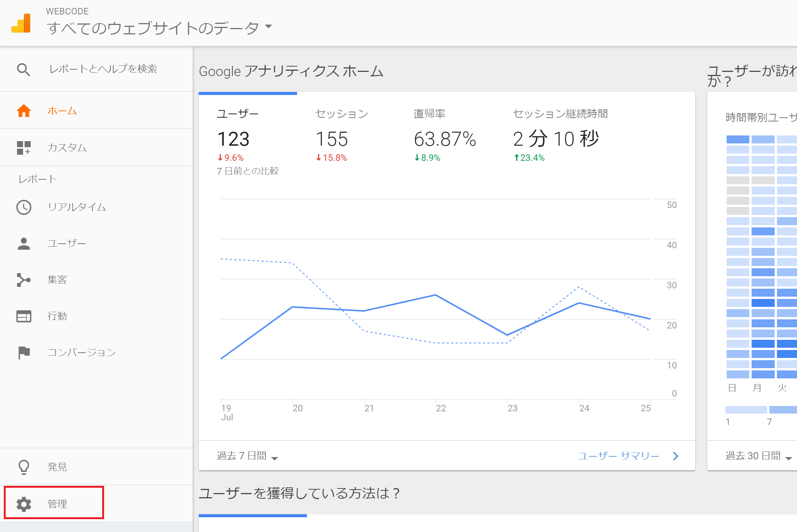This screenshot has width=797, height=532.
Task: Click the レポートとヘルプを検索 search field
Action: (103, 69)
